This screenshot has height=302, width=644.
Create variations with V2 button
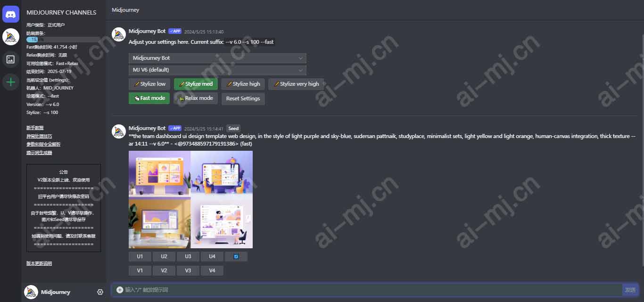[x=164, y=270]
